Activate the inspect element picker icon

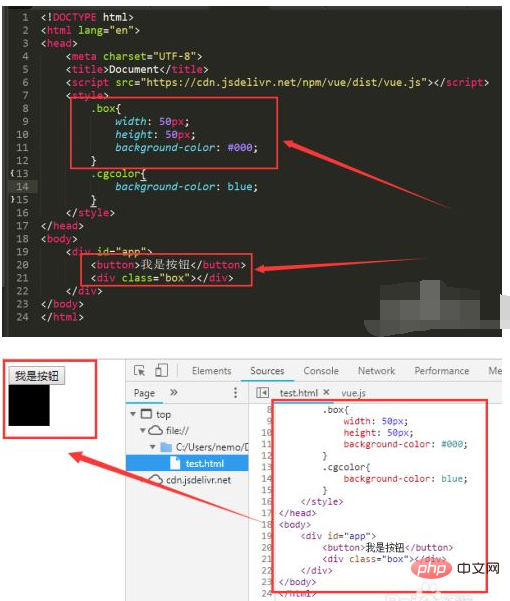coord(139,371)
